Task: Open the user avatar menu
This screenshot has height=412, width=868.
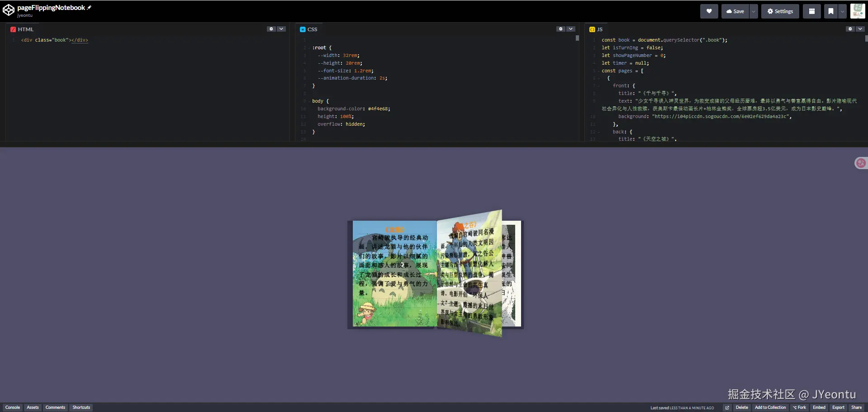Action: click(858, 11)
